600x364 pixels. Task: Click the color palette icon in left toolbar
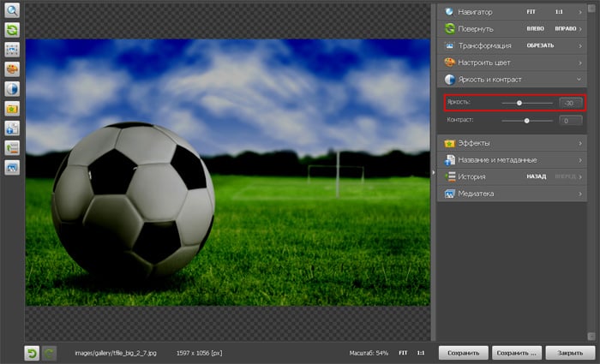click(x=13, y=69)
